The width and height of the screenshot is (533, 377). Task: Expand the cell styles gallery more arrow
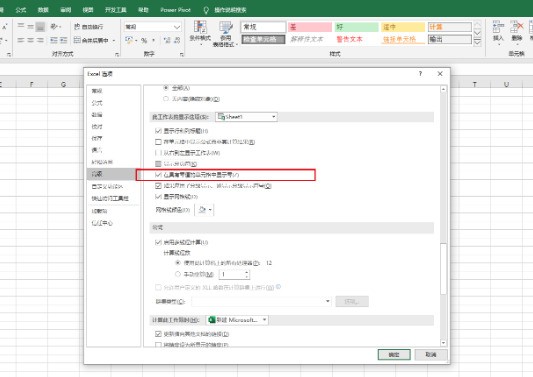(x=477, y=42)
